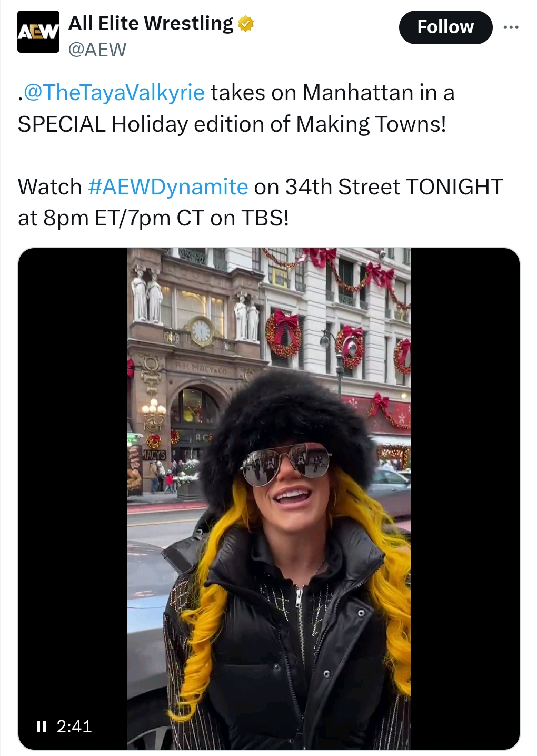Click the 'at 8pm ET/7pm CT on TBS!' line
The width and height of the screenshot is (537, 756).
153,218
